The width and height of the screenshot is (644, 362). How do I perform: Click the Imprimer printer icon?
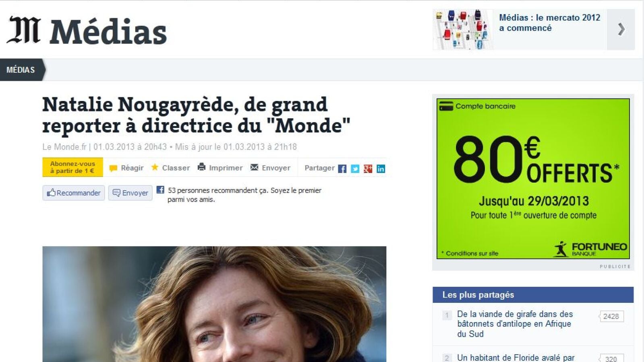pos(201,167)
